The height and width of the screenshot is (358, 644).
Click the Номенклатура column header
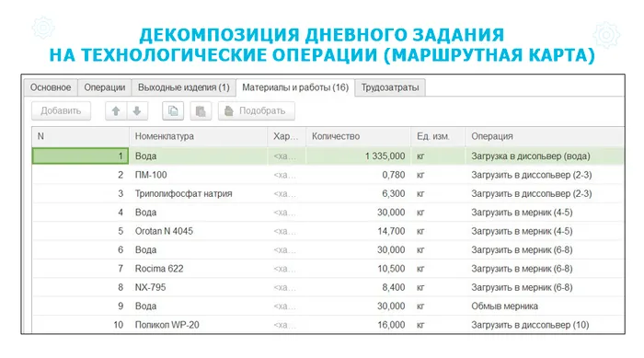tap(199, 136)
